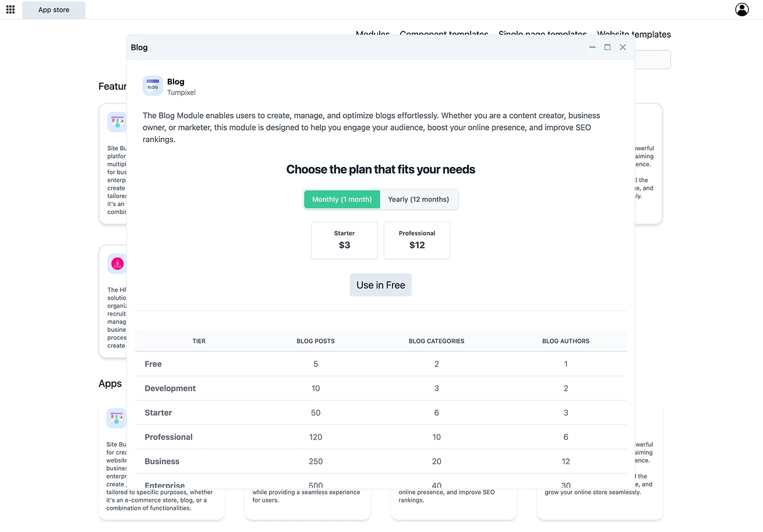Screen dimensions: 763x532
Task: Click the pink HR app icon
Action: pyautogui.click(x=118, y=264)
